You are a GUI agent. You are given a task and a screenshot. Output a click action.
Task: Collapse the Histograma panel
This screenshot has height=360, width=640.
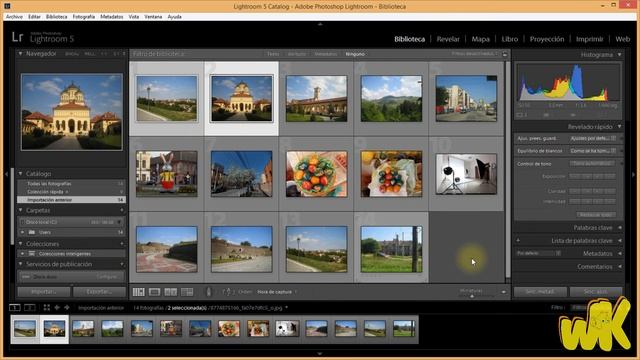[x=620, y=54]
